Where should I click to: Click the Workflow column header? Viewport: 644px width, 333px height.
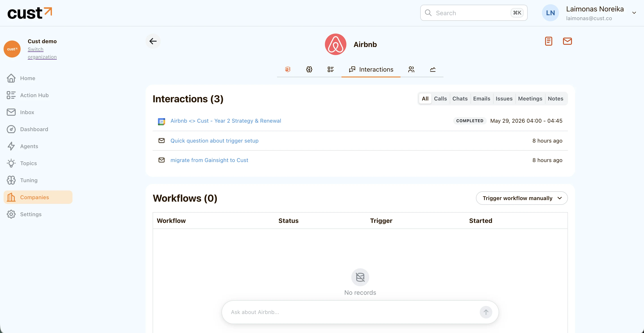(171, 221)
